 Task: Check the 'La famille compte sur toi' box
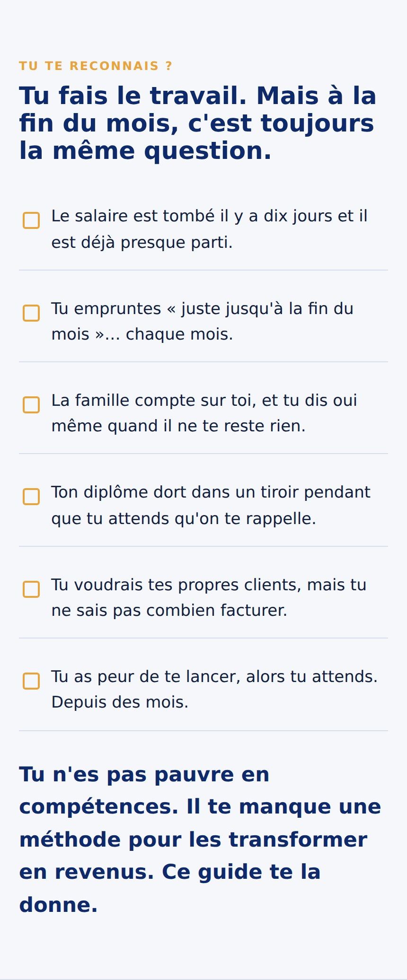(31, 405)
